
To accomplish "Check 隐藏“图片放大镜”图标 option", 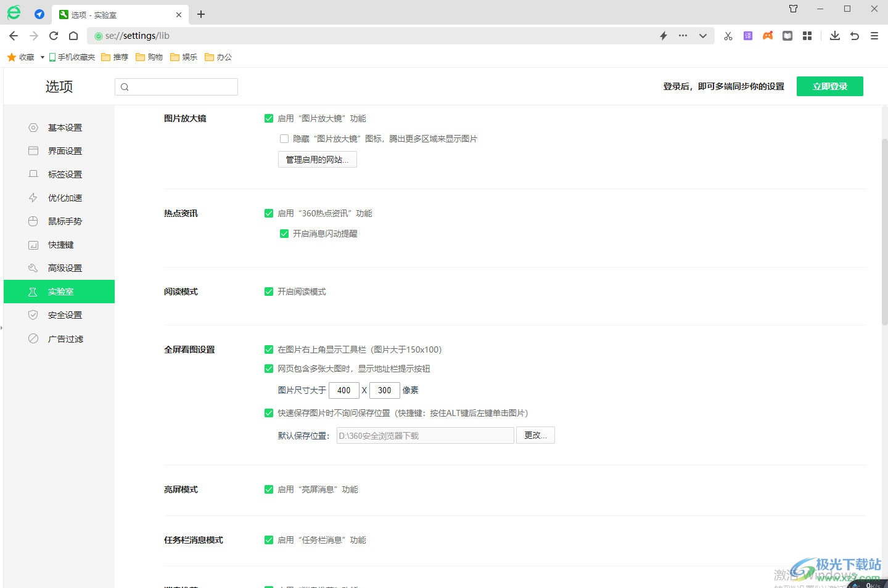I will (x=284, y=139).
